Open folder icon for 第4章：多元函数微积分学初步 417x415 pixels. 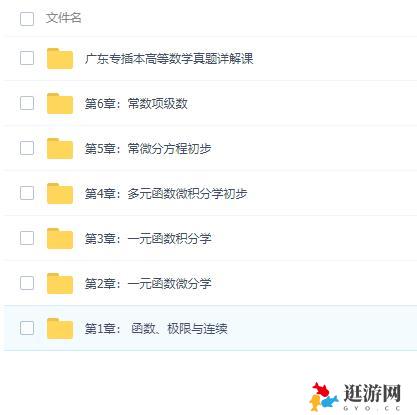tap(60, 193)
